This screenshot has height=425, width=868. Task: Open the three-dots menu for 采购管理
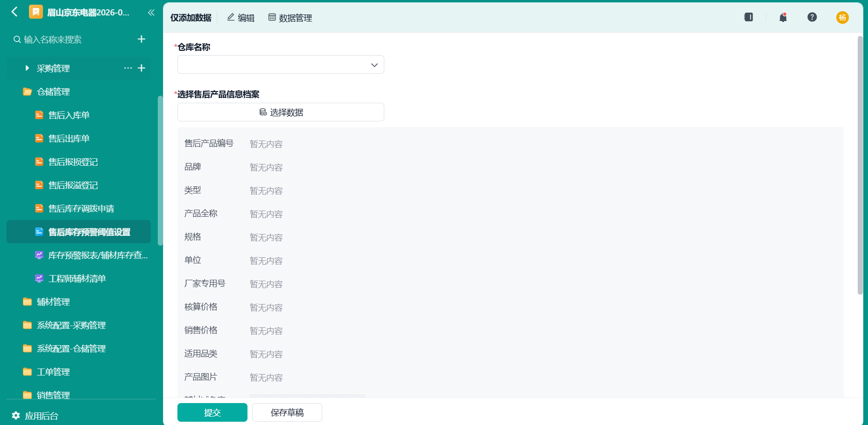(128, 68)
